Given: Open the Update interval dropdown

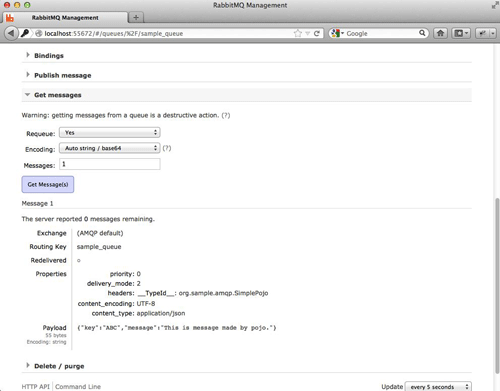Looking at the screenshot, I should pyautogui.click(x=438, y=387).
